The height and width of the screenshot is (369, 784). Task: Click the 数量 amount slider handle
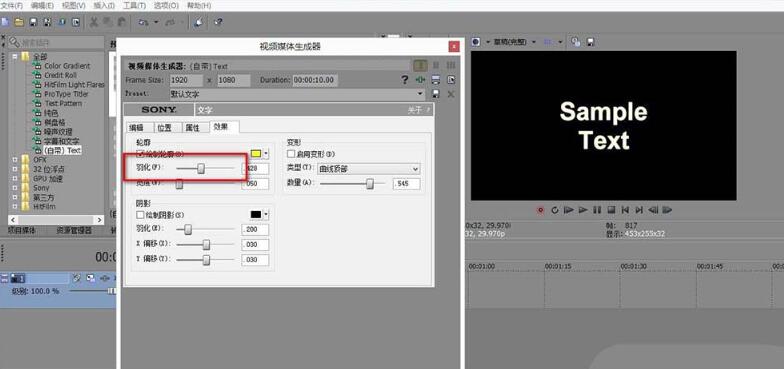click(370, 184)
